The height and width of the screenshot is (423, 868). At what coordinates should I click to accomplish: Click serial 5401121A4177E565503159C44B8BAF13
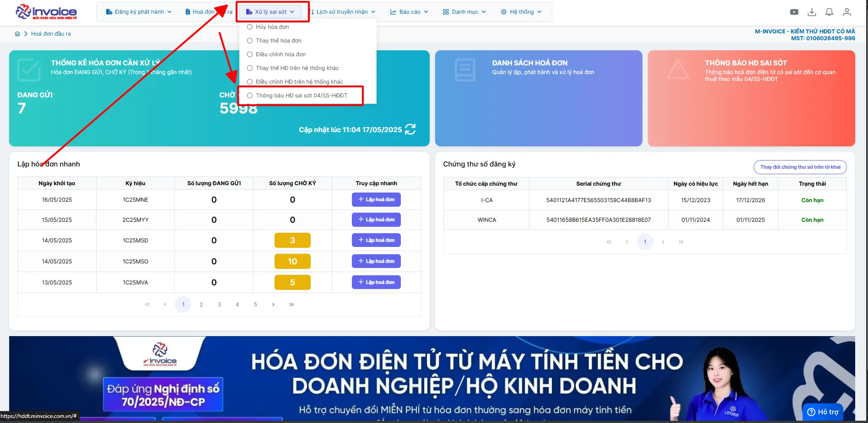click(598, 200)
